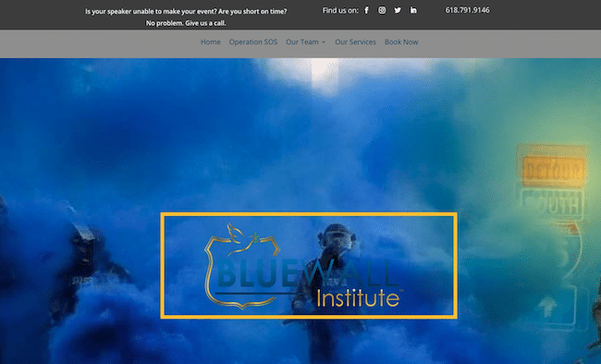Image resolution: width=601 pixels, height=364 pixels.
Task: Go to the Home menu item
Action: pos(211,42)
